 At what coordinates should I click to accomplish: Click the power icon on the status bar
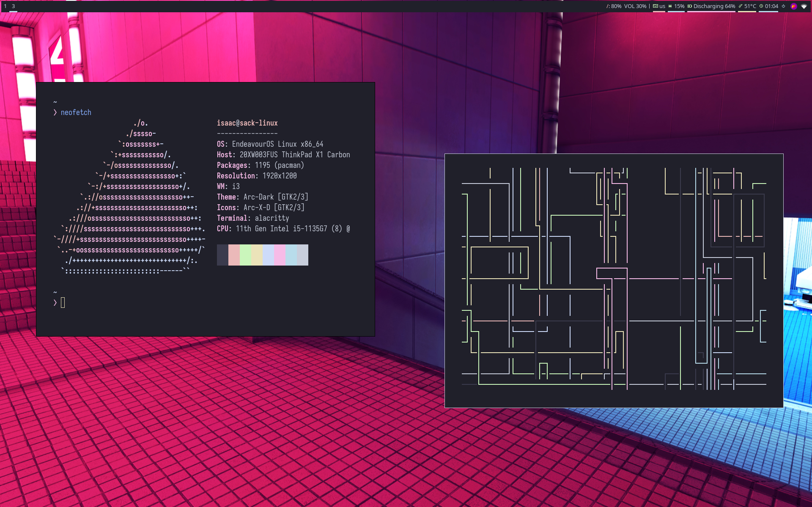coord(783,6)
